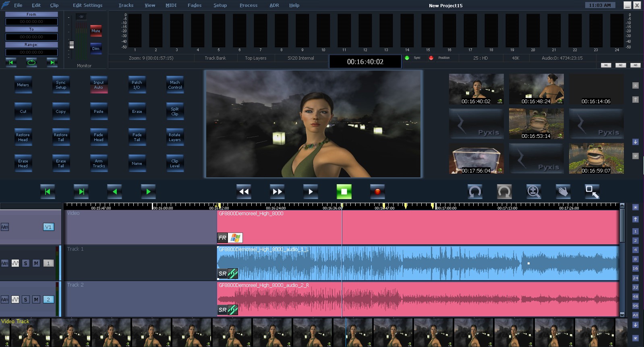Image resolution: width=644 pixels, height=347 pixels.
Task: Click the Fade Tail button
Action: point(137,137)
